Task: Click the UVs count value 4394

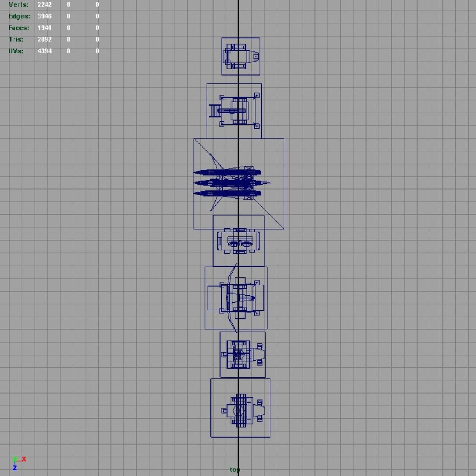Action: click(x=45, y=51)
